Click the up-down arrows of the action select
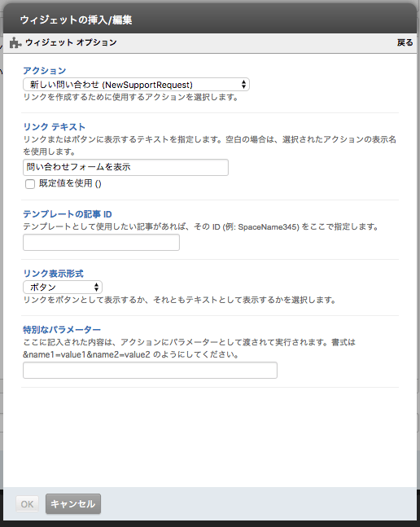The image size is (420, 527). (x=243, y=85)
